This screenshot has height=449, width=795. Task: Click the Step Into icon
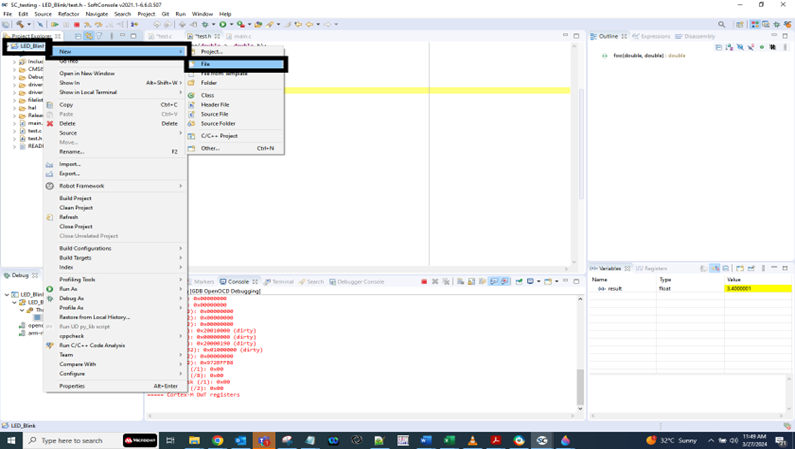tap(87, 24)
